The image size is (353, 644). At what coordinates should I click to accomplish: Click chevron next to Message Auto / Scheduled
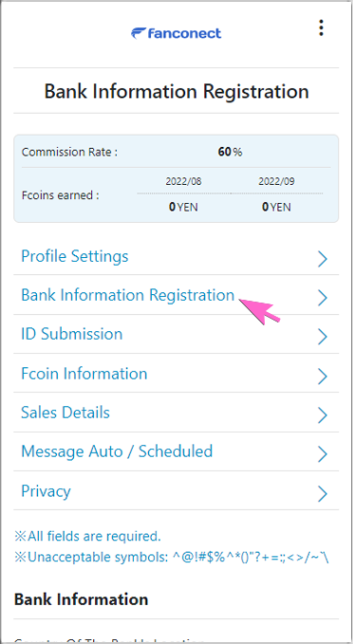(323, 454)
